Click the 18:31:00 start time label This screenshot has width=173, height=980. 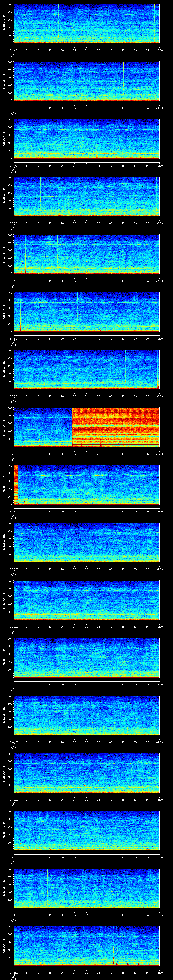[13, 166]
